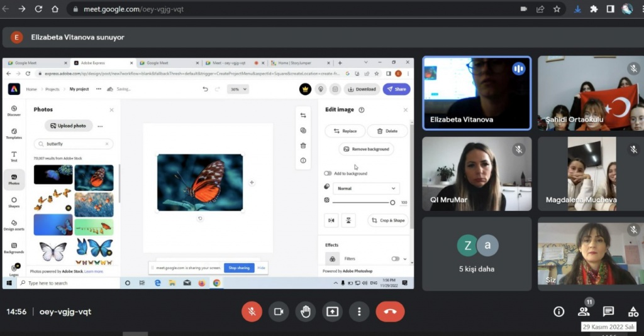This screenshot has width=644, height=336.
Task: Open the Templates sidebar item
Action: click(x=14, y=134)
